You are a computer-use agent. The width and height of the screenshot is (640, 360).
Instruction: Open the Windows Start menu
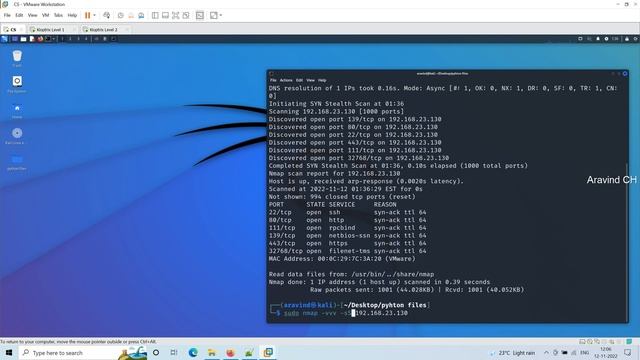[x=8, y=352]
